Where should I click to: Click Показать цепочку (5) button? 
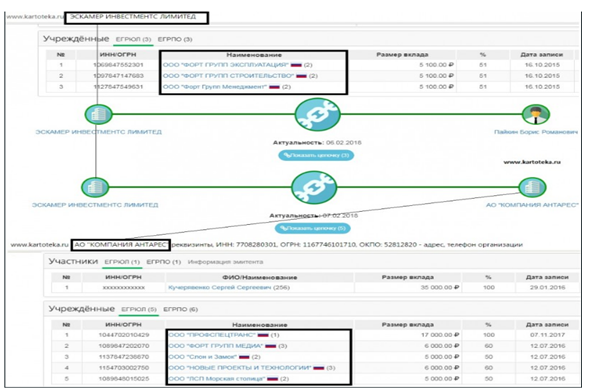click(x=313, y=228)
